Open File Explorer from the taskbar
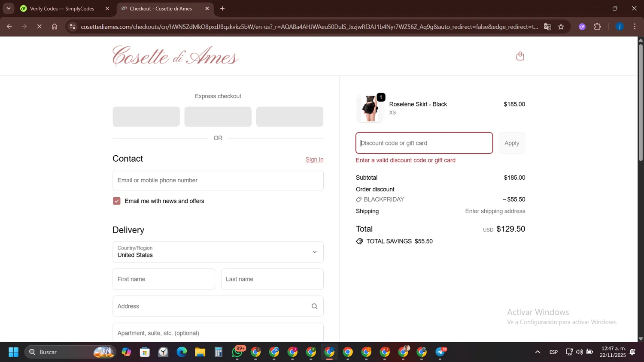 click(200, 352)
